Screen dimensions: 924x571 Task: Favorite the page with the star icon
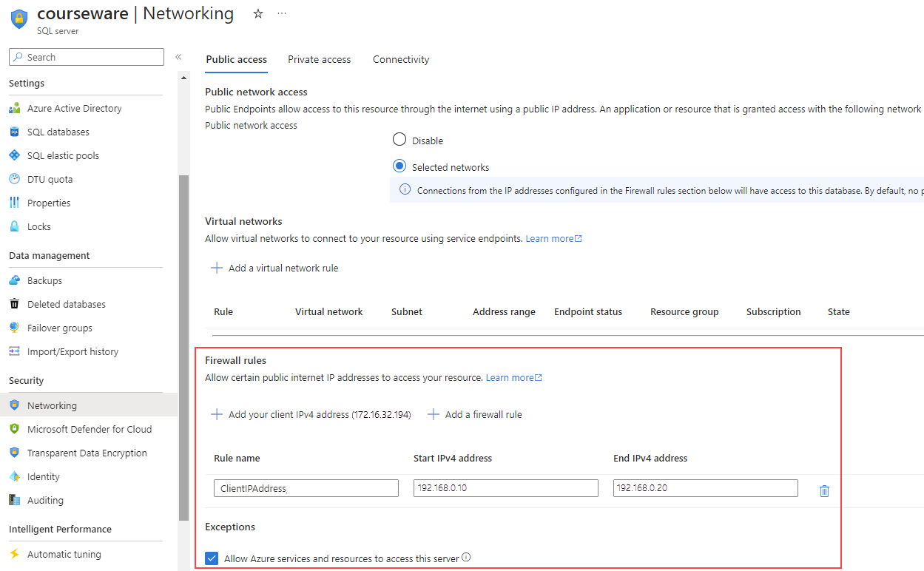click(x=258, y=13)
